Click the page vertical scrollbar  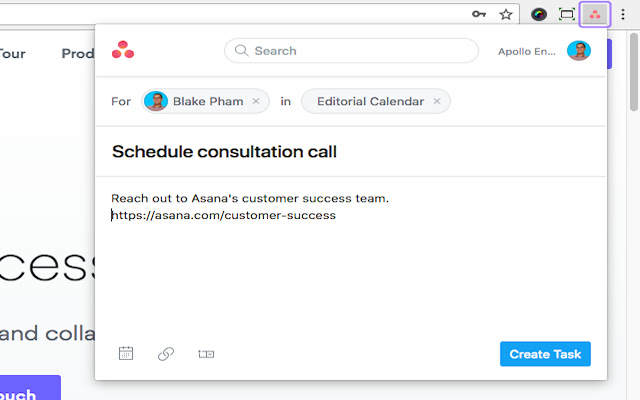[634, 72]
